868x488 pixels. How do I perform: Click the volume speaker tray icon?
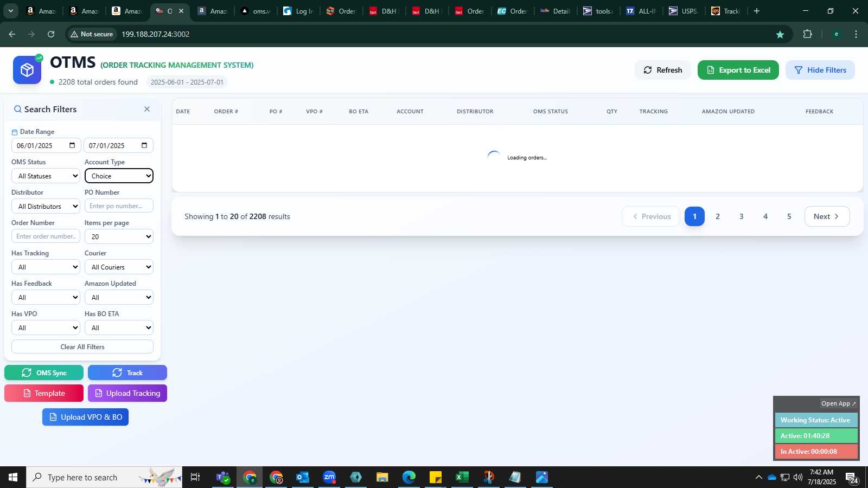tap(797, 477)
